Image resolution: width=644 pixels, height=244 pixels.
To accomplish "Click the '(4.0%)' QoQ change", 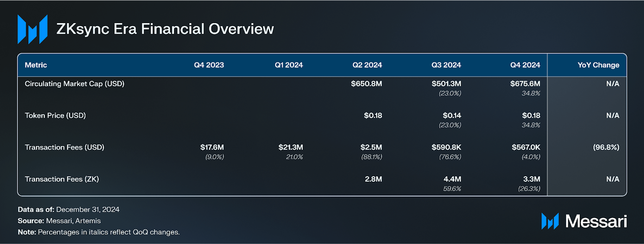I will [531, 157].
